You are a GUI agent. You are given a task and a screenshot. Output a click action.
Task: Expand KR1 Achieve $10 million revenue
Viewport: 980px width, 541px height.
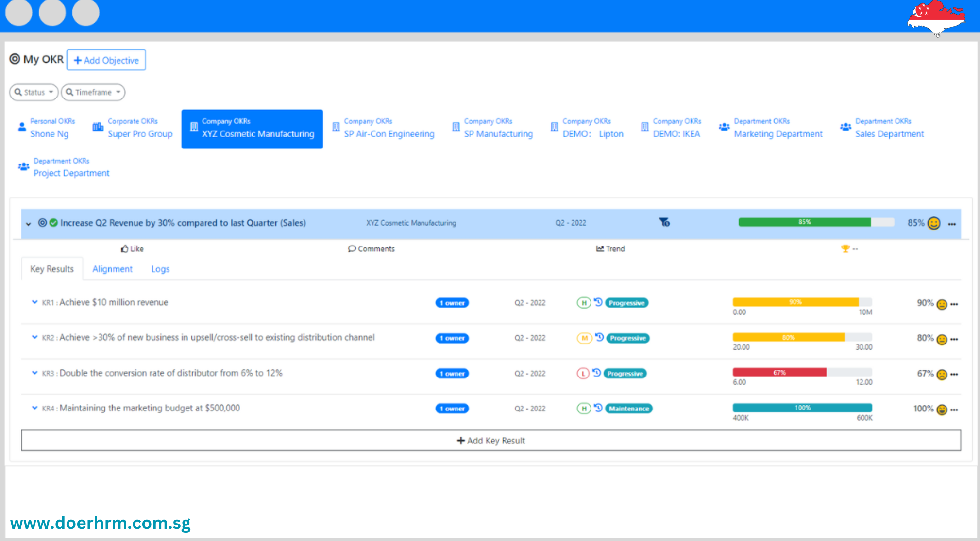[x=34, y=302]
